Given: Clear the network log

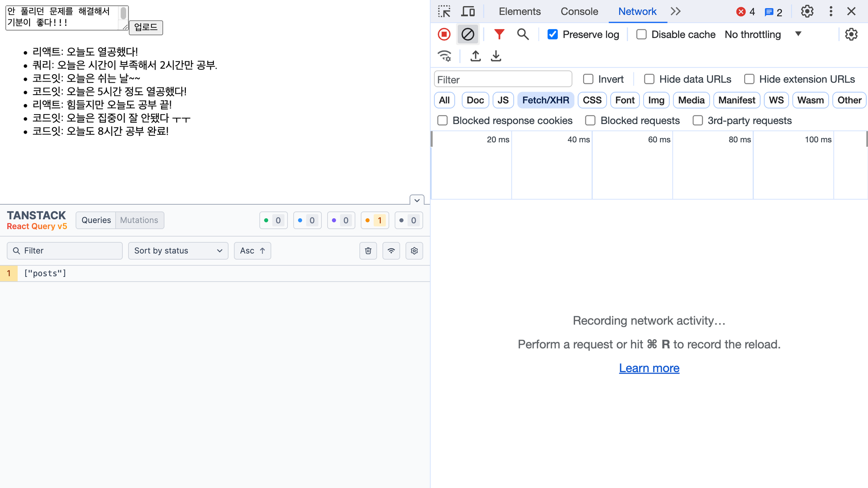Looking at the screenshot, I should pyautogui.click(x=468, y=34).
